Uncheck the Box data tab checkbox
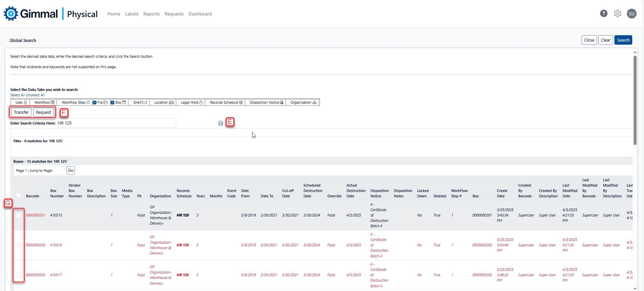The image size is (644, 291). click(x=113, y=102)
